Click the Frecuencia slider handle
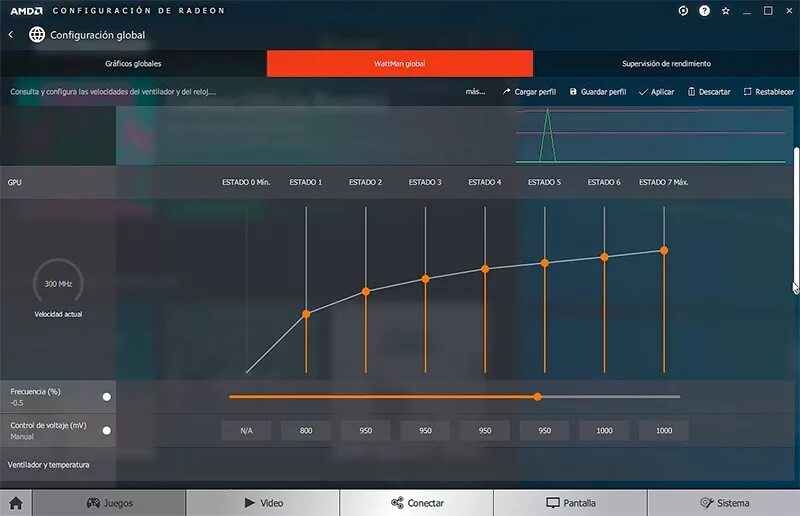This screenshot has height=516, width=800. click(x=537, y=397)
